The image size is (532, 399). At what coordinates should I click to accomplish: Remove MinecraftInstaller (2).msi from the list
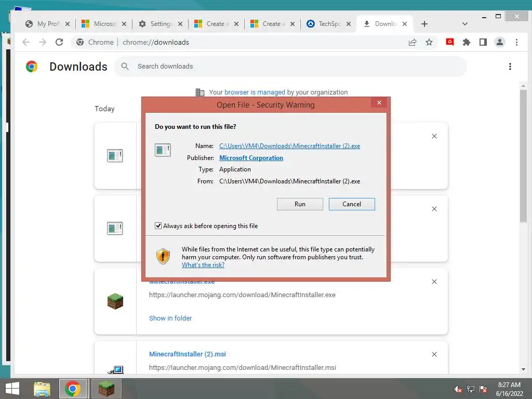[x=434, y=354]
